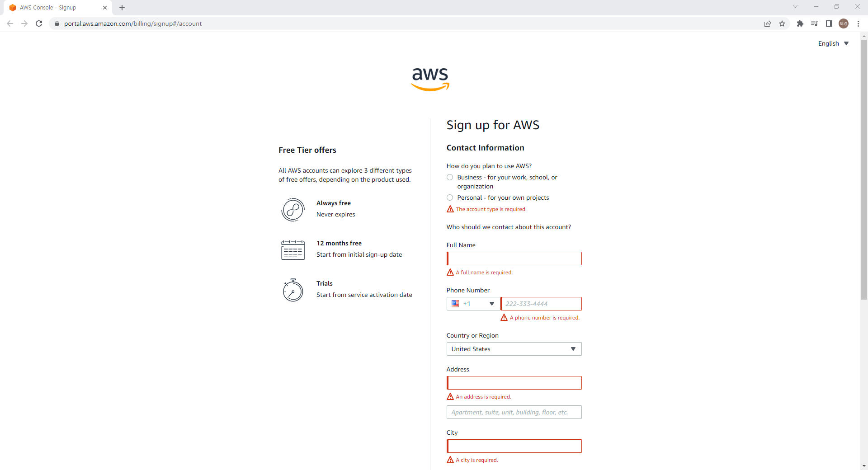The width and height of the screenshot is (868, 470).
Task: Click the page vertical scrollbar thumb
Action: coord(864,169)
